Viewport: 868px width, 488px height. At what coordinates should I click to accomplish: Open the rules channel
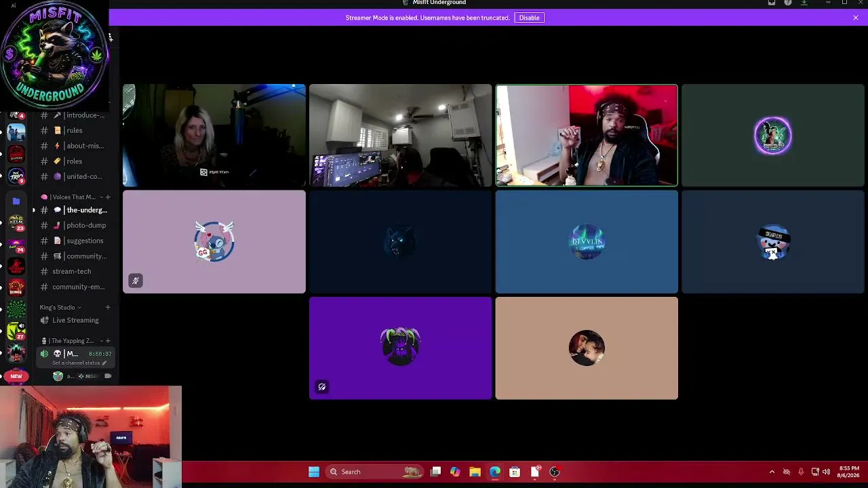coord(74,130)
